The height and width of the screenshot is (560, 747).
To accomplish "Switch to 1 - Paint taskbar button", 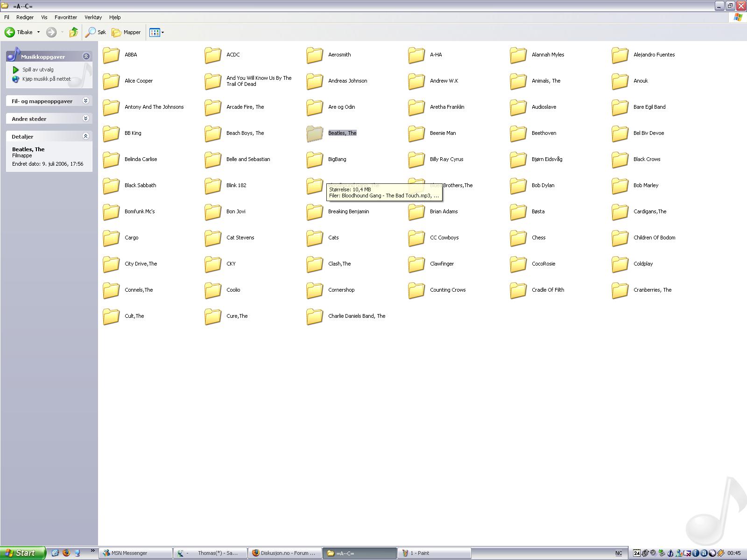I will 434,553.
